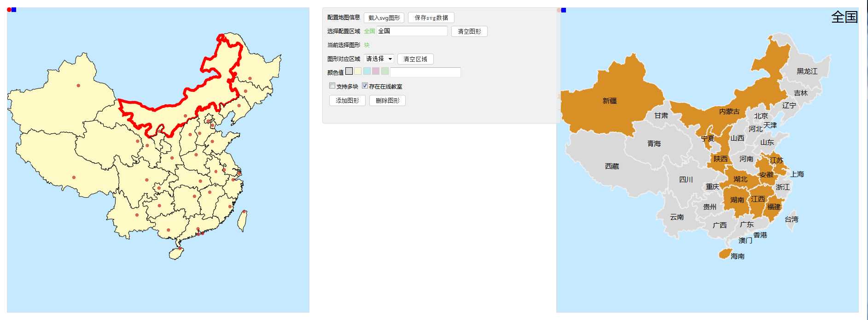Viewport: 868px width, 320px height.
Task: Select 宁夏 on the right map
Action: coord(707,138)
